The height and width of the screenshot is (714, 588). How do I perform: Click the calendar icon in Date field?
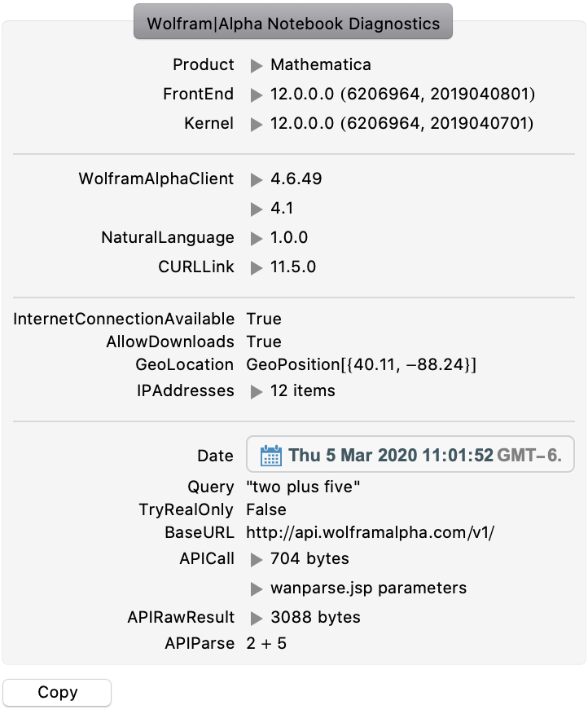click(x=271, y=456)
